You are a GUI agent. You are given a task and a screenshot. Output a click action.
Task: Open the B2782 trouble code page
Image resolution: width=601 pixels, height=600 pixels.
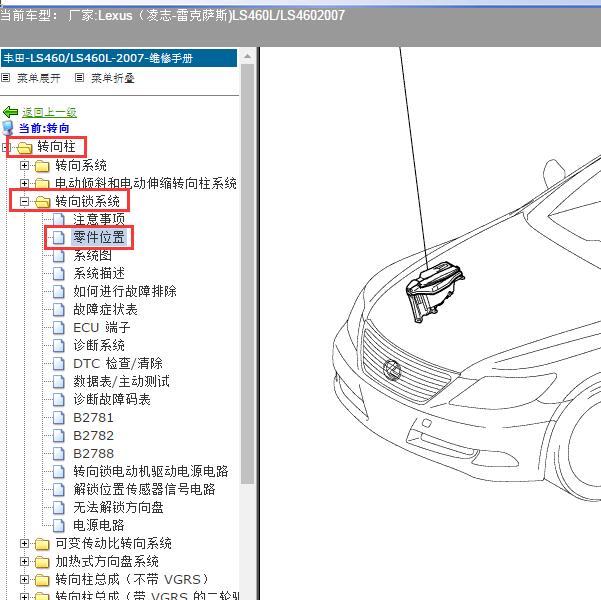tap(94, 436)
